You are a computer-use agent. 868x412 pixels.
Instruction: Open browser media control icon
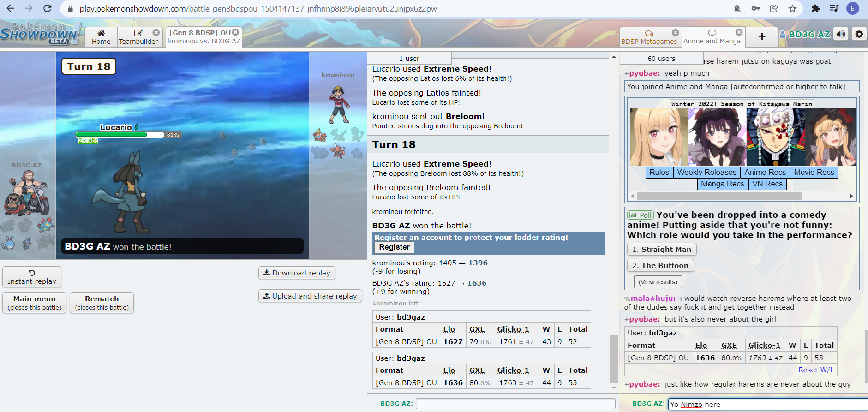click(x=834, y=8)
